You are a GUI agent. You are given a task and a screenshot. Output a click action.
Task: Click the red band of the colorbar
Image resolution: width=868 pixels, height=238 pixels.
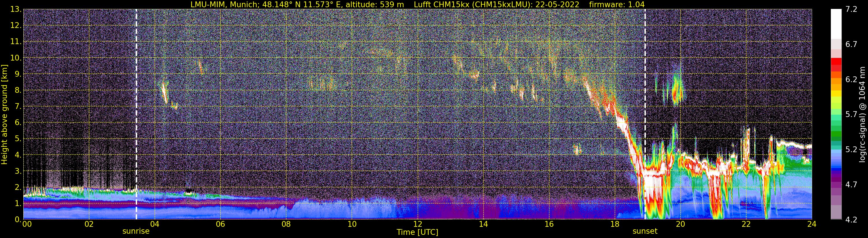coord(836,65)
